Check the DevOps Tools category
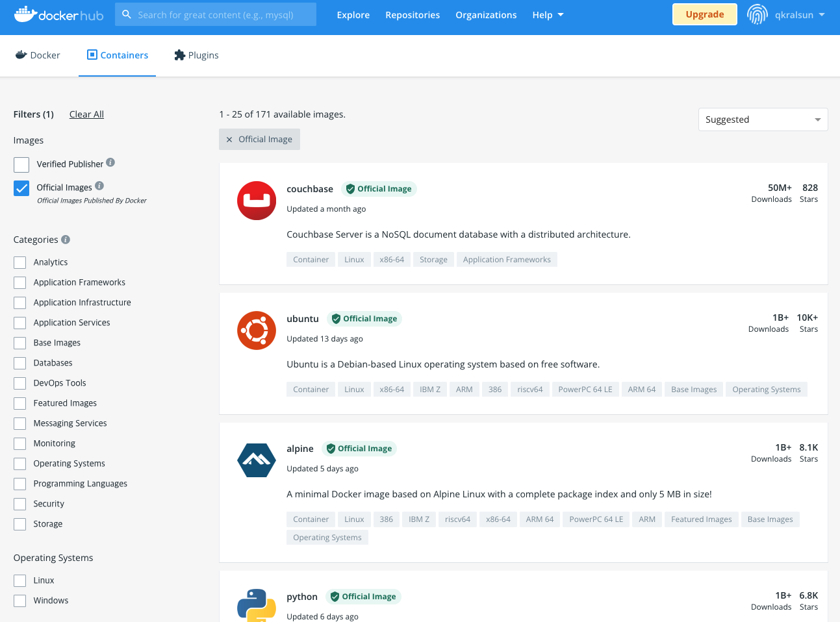 click(20, 383)
